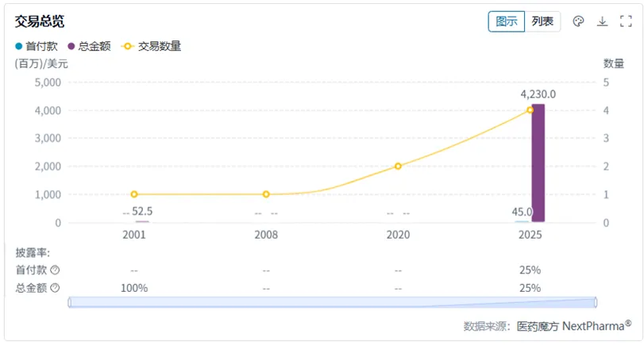Viewport: 644px width, 345px height.
Task: Click the left handle of range slider
Action: pos(69,302)
